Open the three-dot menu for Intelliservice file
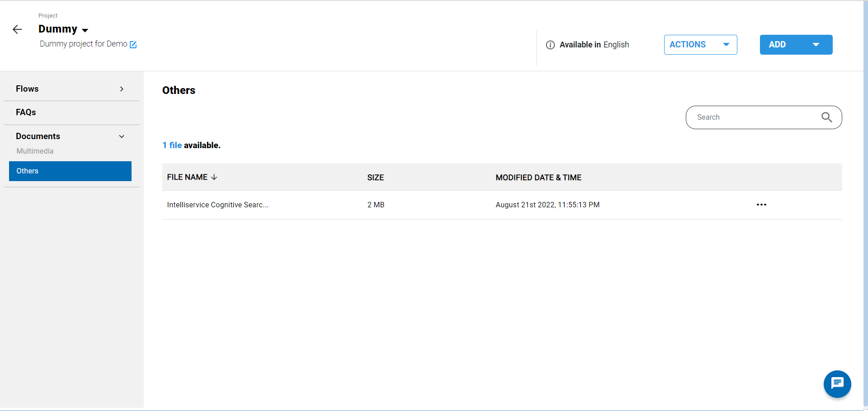 761,205
